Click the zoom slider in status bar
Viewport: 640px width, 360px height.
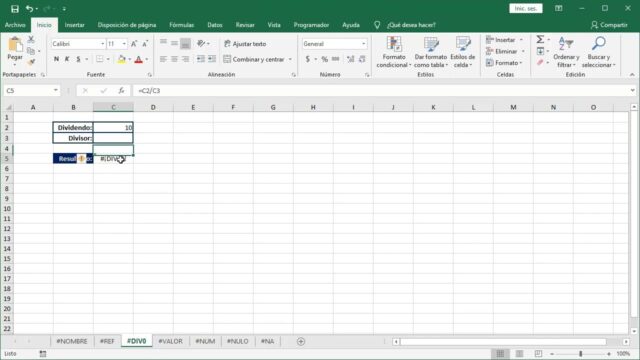coord(580,353)
